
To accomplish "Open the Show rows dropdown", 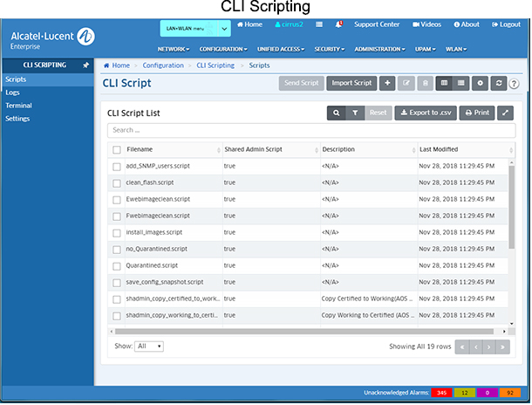I will click(x=149, y=347).
